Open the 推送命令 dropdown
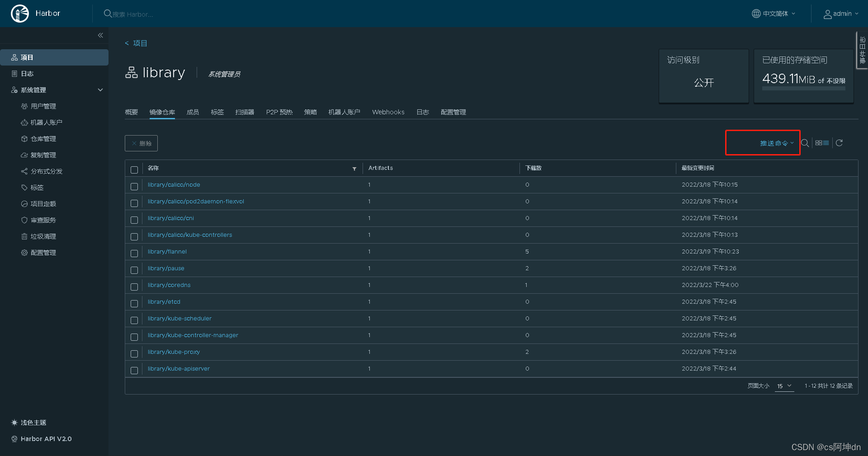 [777, 143]
